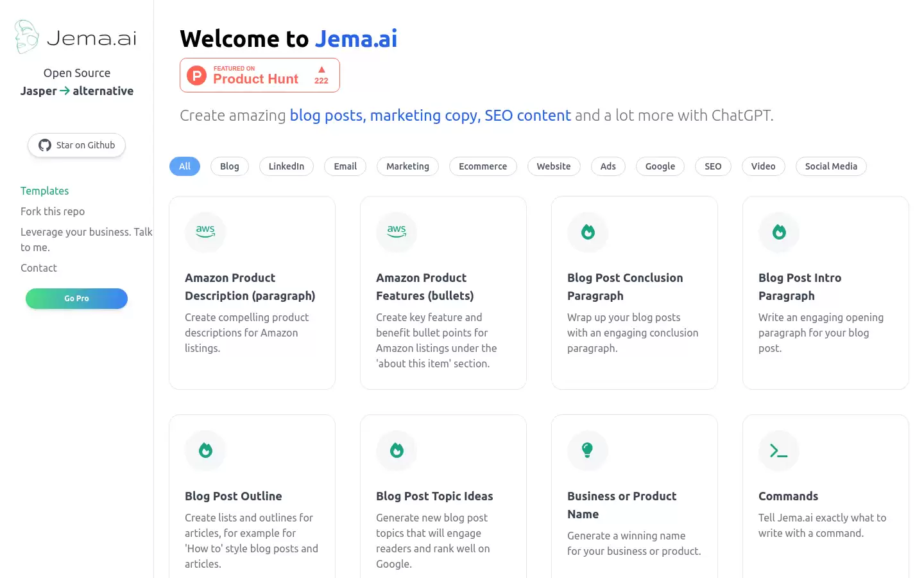Click terminal prompt icon on Commands card

tap(778, 451)
